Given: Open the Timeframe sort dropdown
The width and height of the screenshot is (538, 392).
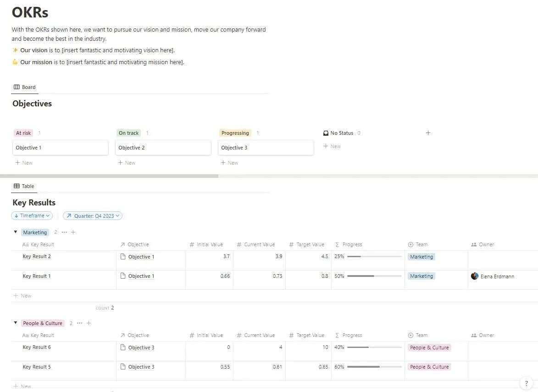Looking at the screenshot, I should coord(32,215).
